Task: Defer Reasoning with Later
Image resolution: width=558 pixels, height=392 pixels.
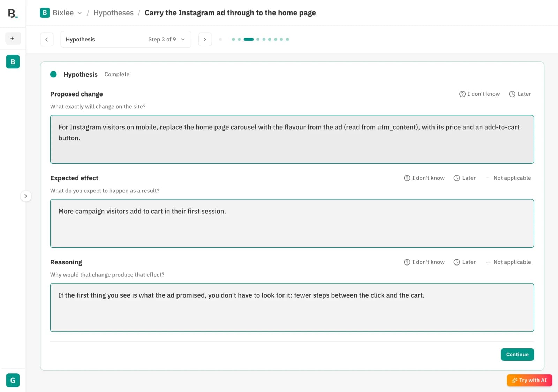Action: click(x=465, y=262)
